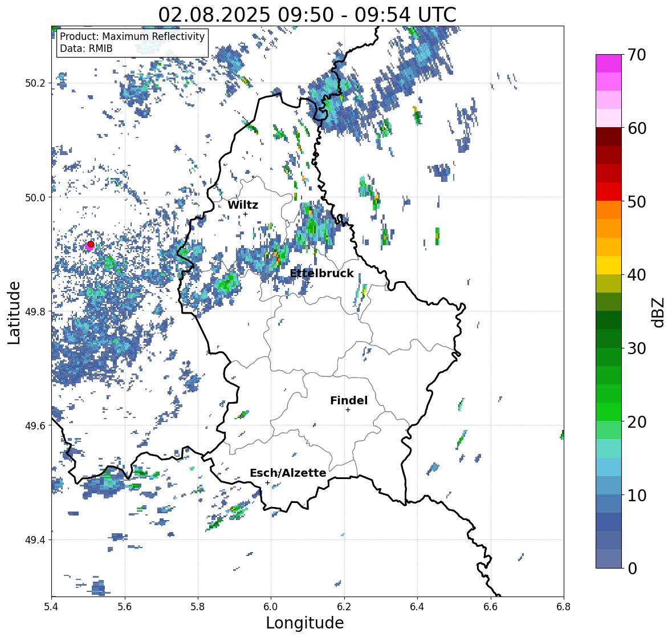Image resolution: width=672 pixels, height=637 pixels.
Task: Click the longitude tick label 5.4
Action: pos(51,607)
